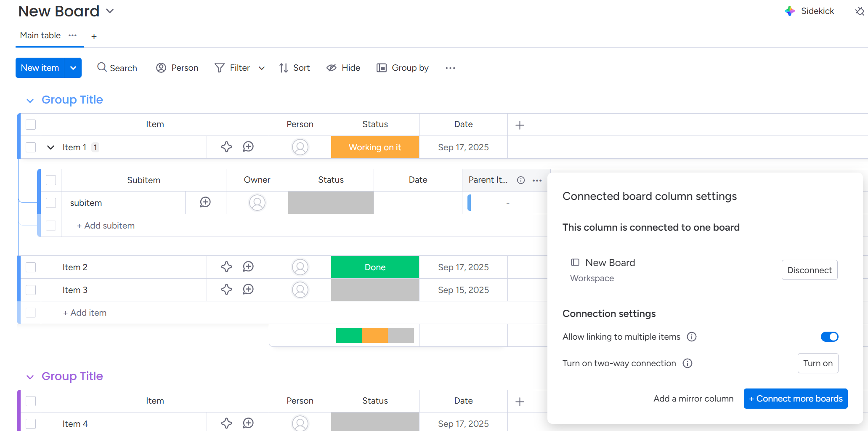Click the Working on it status cell
The height and width of the screenshot is (431, 868).
pos(375,147)
